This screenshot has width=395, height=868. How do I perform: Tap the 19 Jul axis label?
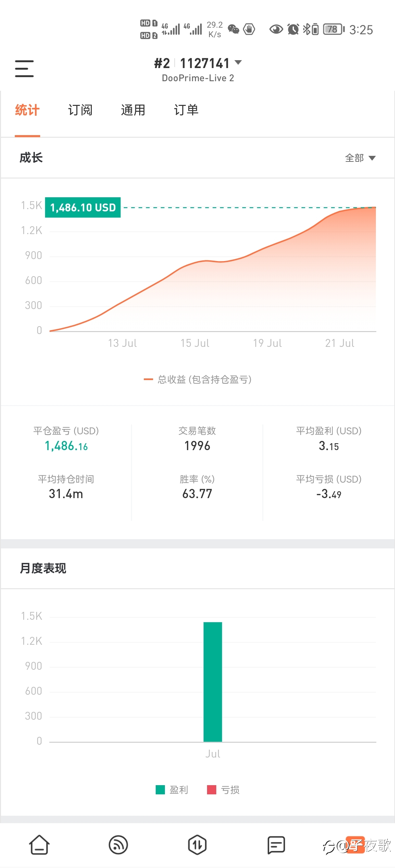pyautogui.click(x=268, y=343)
